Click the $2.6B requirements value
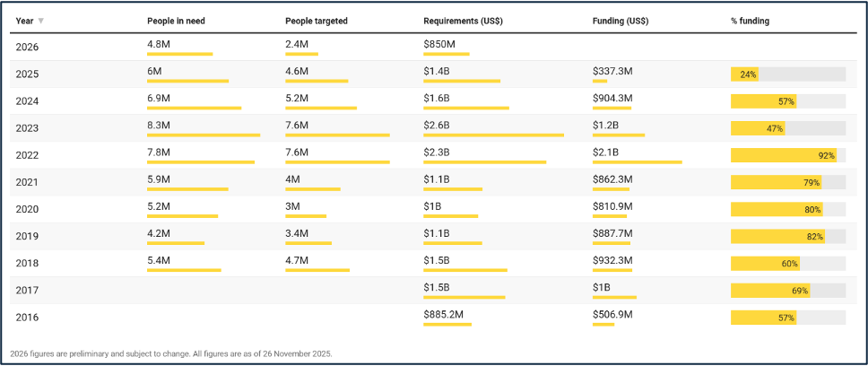This screenshot has width=868, height=366. click(x=437, y=125)
